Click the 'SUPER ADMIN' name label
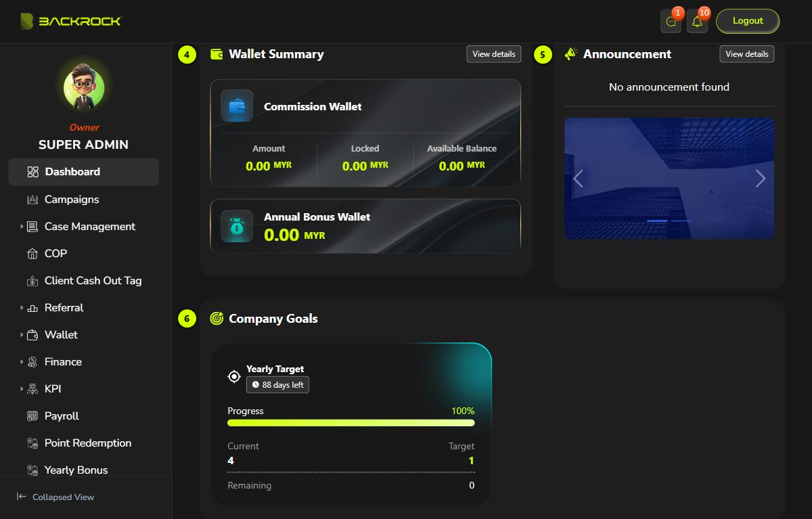The height and width of the screenshot is (519, 812). [83, 145]
